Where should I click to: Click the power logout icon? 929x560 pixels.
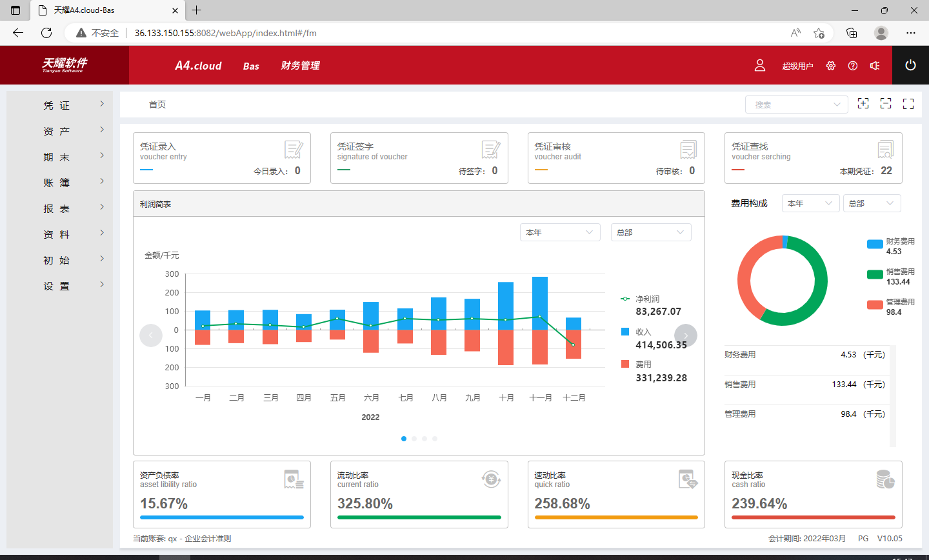pos(910,65)
